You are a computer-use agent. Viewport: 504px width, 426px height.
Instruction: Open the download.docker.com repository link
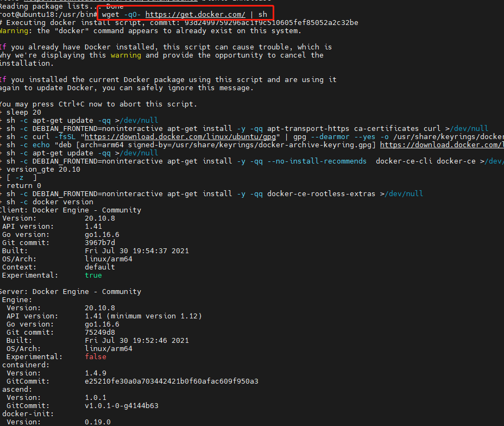pyautogui.click(x=442, y=145)
